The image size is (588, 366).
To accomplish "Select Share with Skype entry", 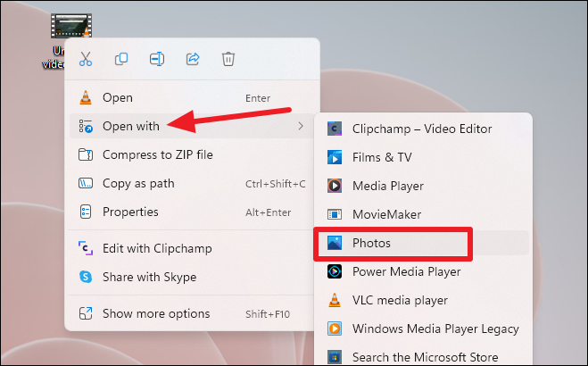I will pyautogui.click(x=192, y=277).
